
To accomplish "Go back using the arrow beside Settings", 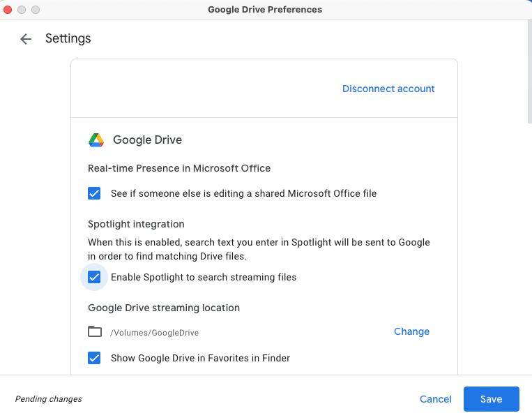I will click(26, 39).
